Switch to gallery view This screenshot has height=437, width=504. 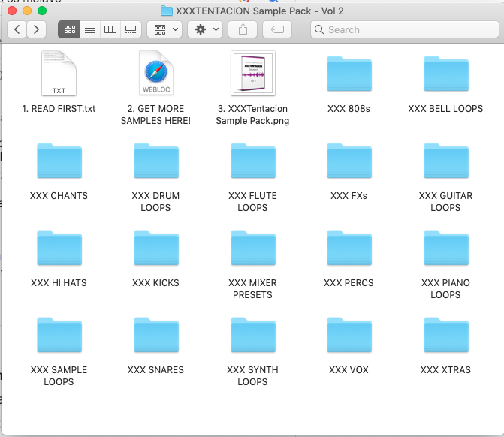coord(131,29)
